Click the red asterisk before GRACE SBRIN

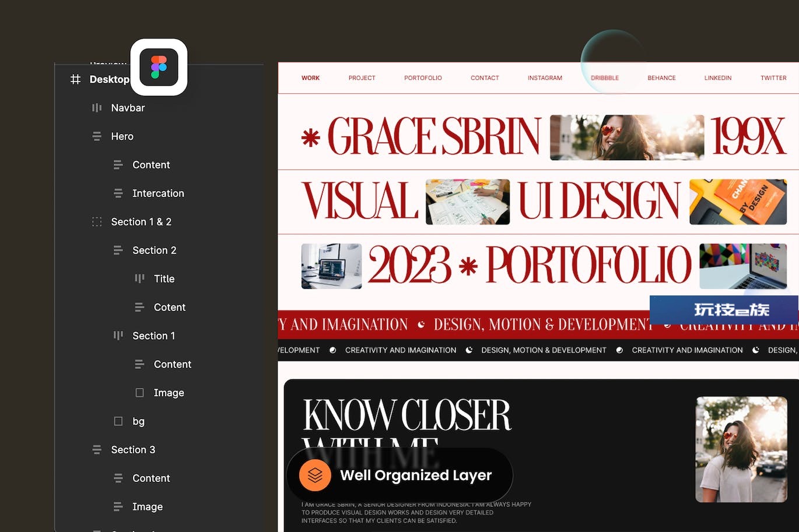310,138
